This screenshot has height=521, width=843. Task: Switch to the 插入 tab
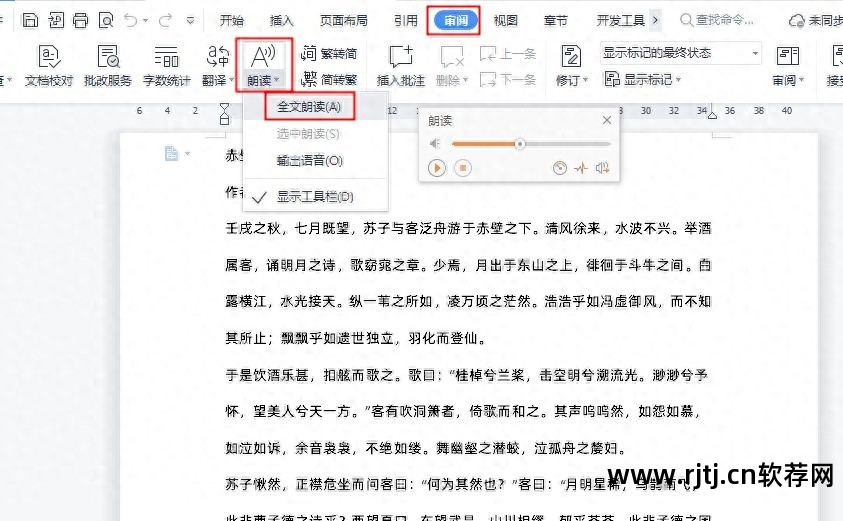pyautogui.click(x=281, y=20)
